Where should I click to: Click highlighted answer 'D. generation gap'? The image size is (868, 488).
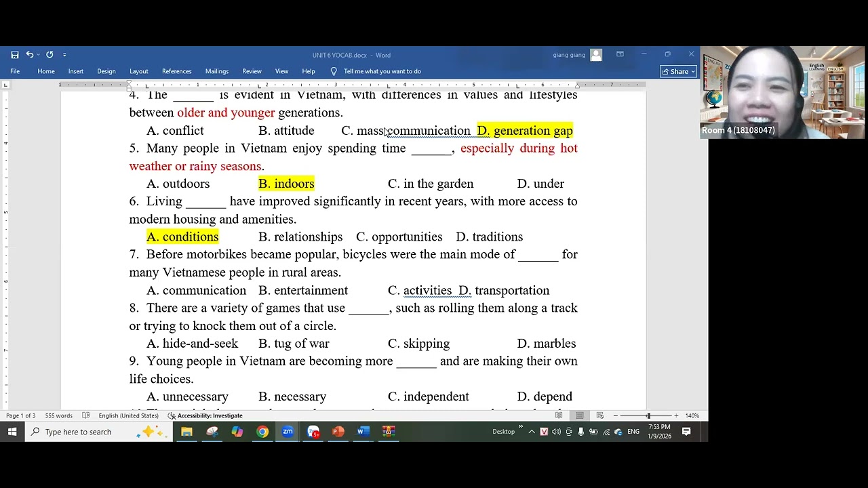(x=525, y=131)
